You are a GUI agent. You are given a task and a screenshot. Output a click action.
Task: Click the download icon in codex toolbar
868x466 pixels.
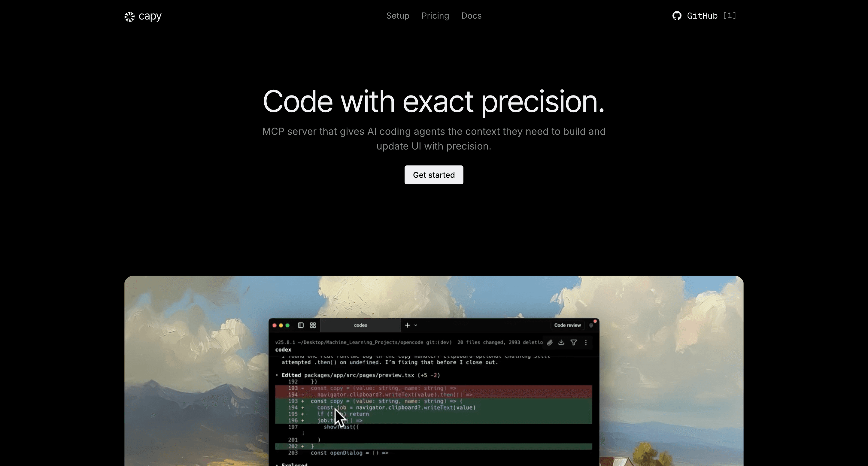click(x=561, y=343)
